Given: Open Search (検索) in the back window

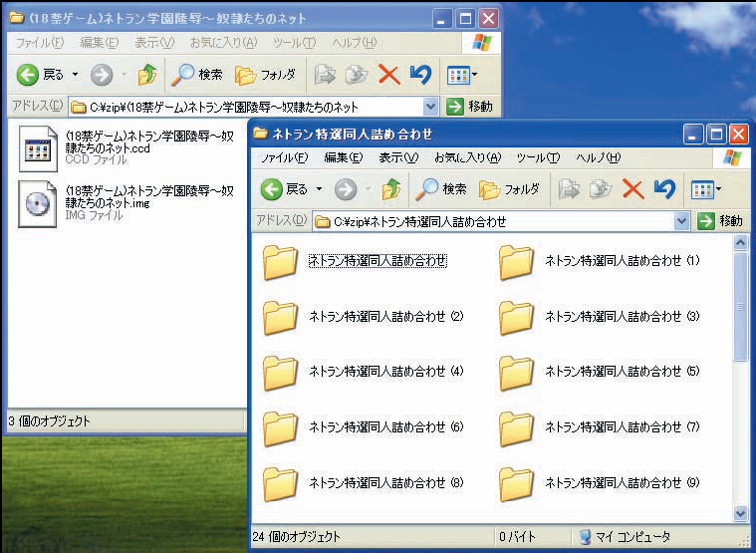Looking at the screenshot, I should (197, 75).
